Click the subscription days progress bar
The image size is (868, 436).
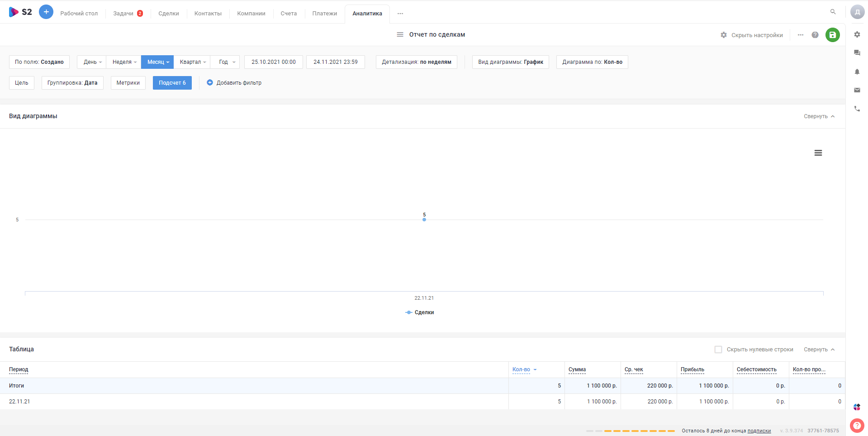(x=631, y=431)
